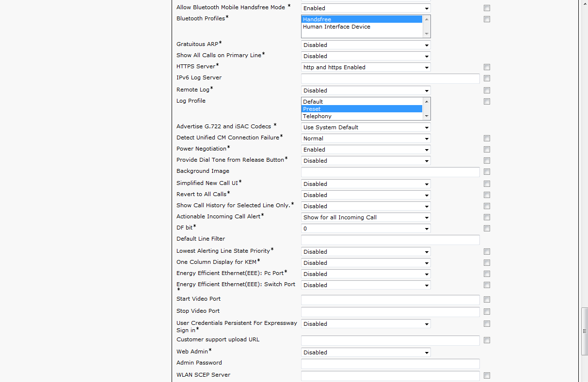Open the Web Admin dropdown
Screen dimensions: 588x382
pos(366,352)
